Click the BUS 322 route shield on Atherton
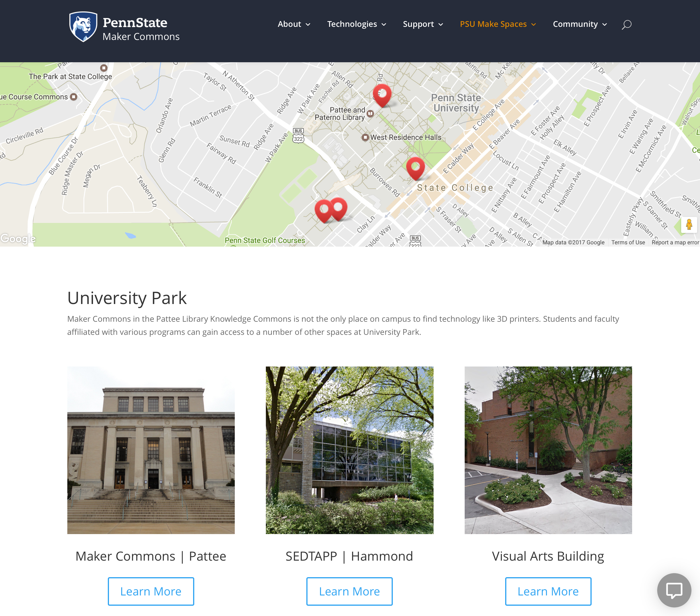 (298, 136)
